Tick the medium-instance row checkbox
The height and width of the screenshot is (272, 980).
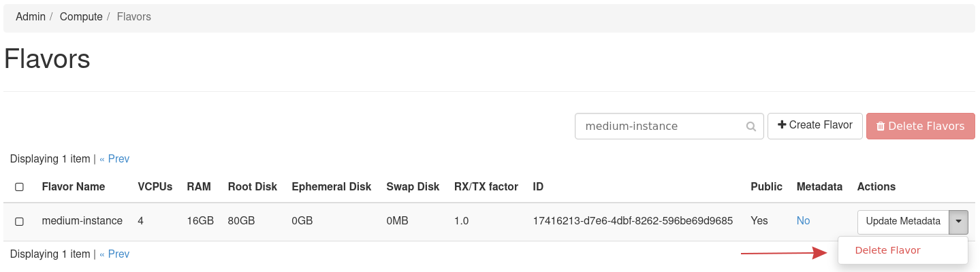click(19, 222)
